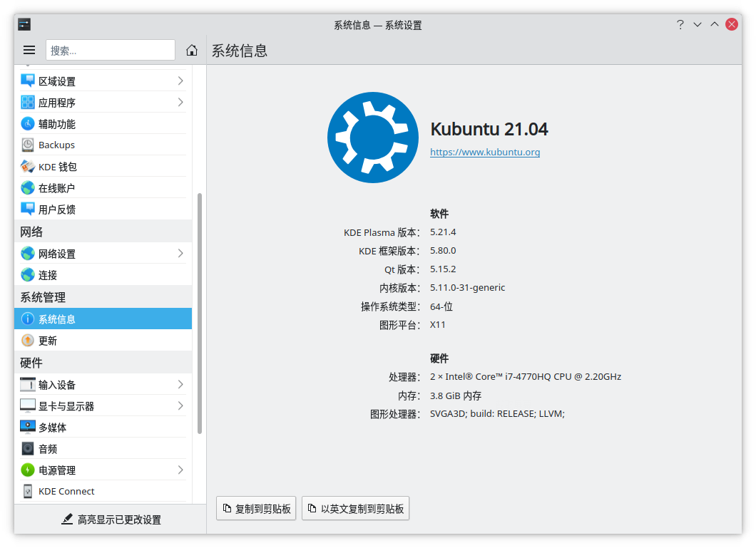
Task: Close the system settings window
Action: pyautogui.click(x=732, y=24)
